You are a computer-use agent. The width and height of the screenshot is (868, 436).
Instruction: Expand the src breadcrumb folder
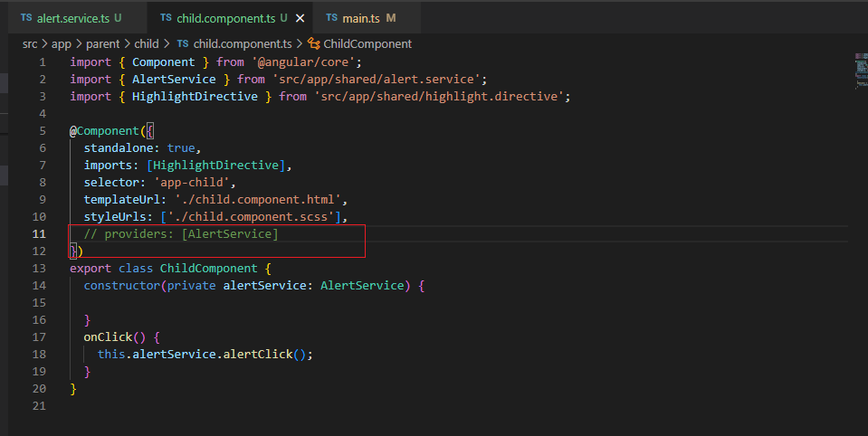[31, 43]
